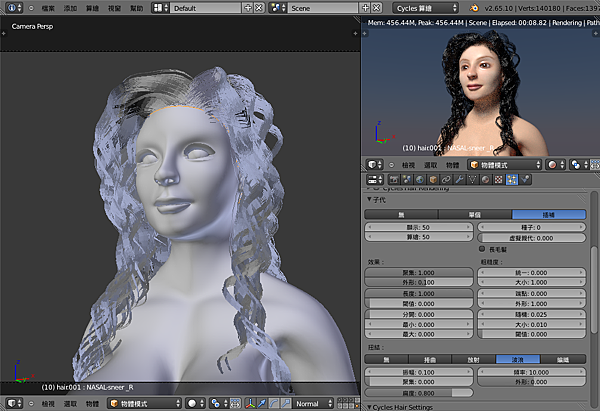The width and height of the screenshot is (600, 411).
Task: Collapse info header menus with the small circle toggle
Action: point(31,8)
